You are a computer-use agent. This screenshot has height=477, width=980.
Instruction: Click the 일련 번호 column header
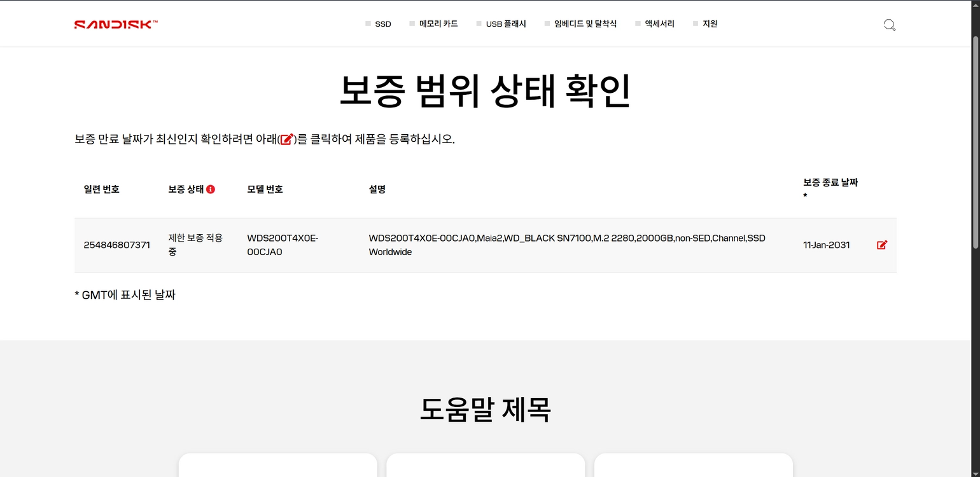pos(102,190)
